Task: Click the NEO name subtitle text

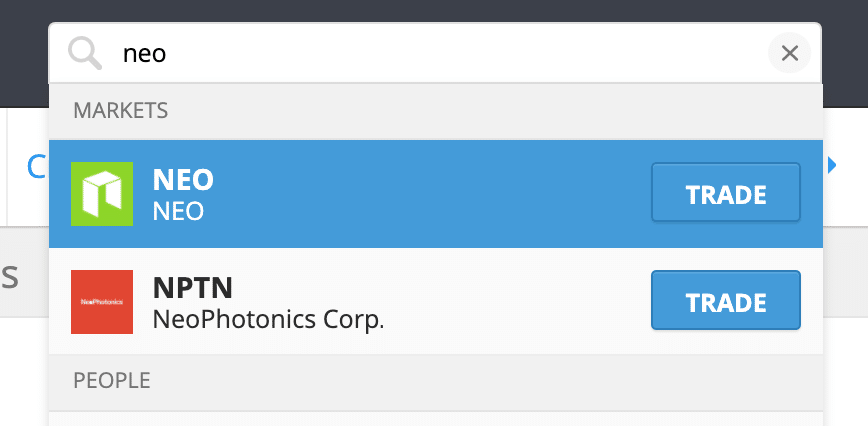Action: pyautogui.click(x=178, y=211)
